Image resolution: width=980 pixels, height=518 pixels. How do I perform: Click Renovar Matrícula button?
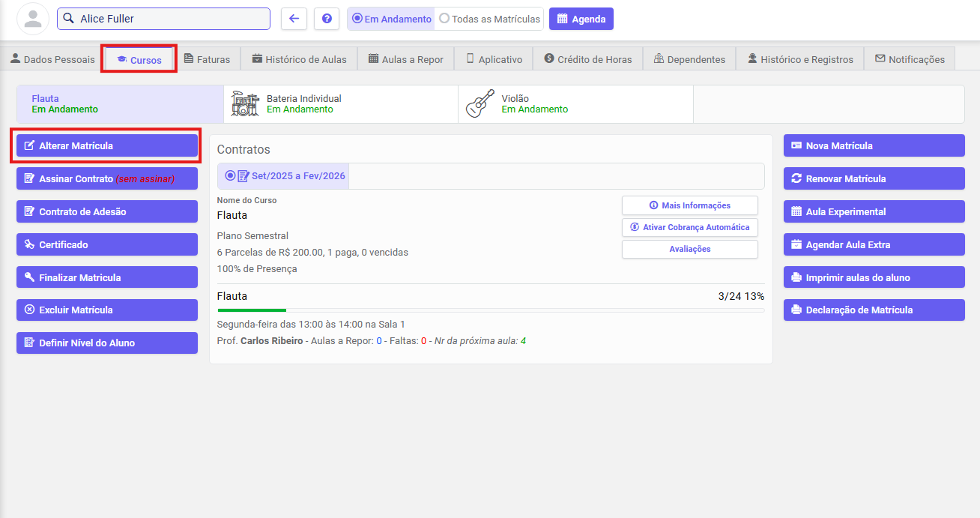tap(874, 178)
